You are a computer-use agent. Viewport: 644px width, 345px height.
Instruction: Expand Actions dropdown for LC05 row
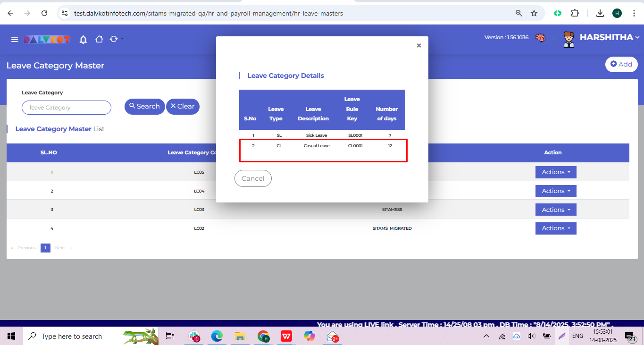click(x=555, y=172)
